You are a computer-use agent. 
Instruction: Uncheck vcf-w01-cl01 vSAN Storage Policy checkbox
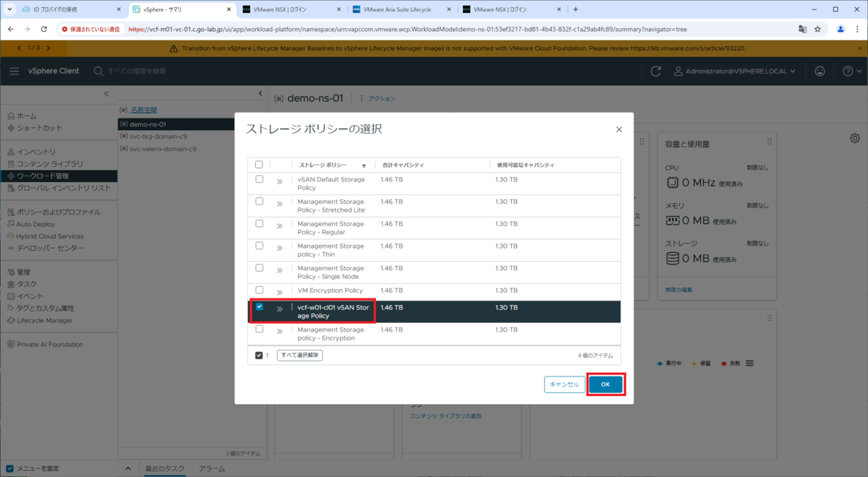259,307
